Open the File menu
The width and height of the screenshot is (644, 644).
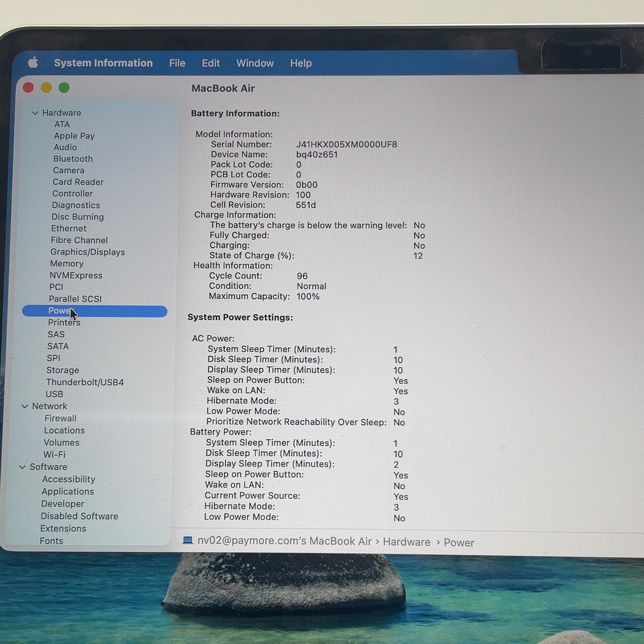tap(177, 63)
